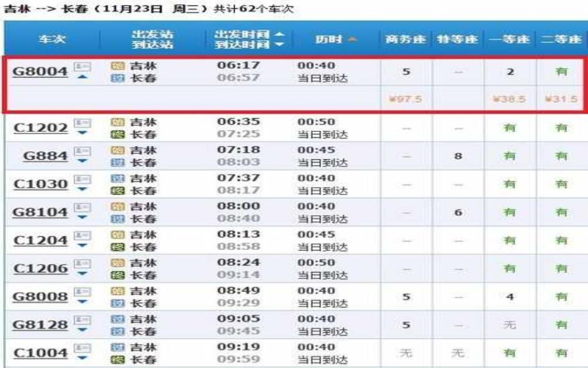Expand the C1202 price details arrow
This screenshot has height=368, width=588.
[x=83, y=133]
